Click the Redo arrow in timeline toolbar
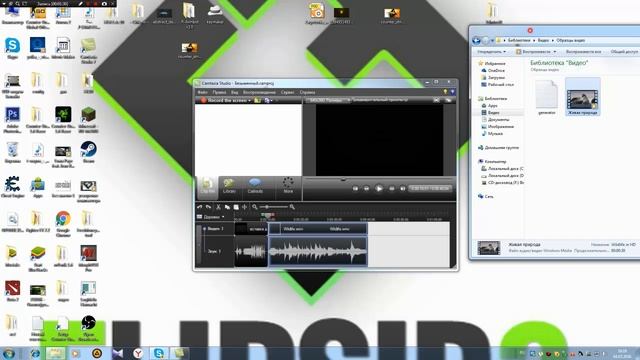This screenshot has height=360, width=640. pos(208,207)
